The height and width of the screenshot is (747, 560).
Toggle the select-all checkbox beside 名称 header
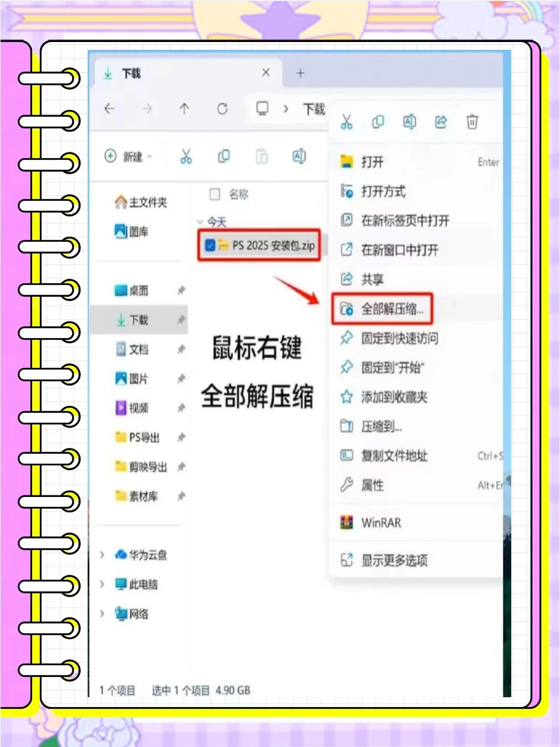pos(214,195)
